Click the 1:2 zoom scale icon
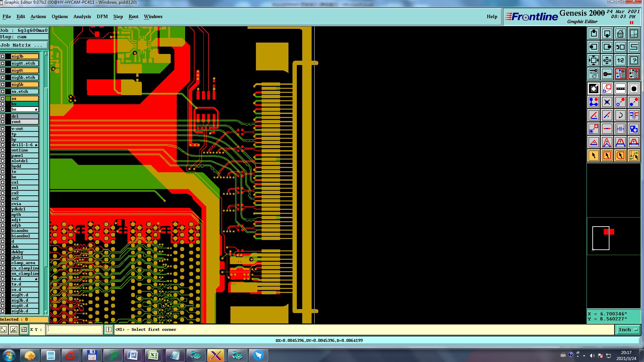Viewport: 644px width, 362px height. pos(620,60)
